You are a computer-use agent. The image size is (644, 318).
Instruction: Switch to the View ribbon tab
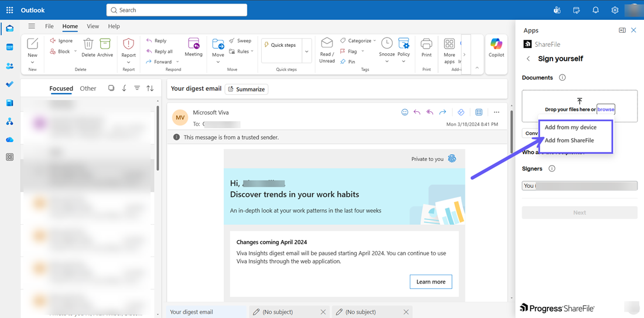(93, 26)
